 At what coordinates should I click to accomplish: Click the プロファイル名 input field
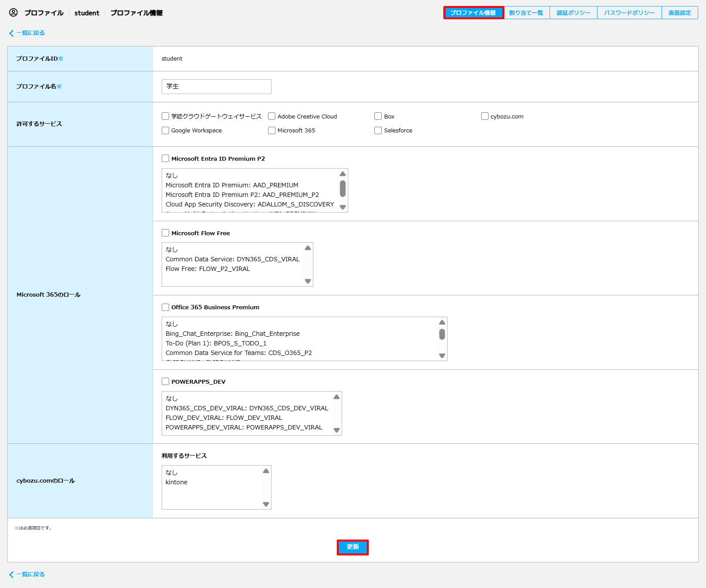pyautogui.click(x=217, y=87)
